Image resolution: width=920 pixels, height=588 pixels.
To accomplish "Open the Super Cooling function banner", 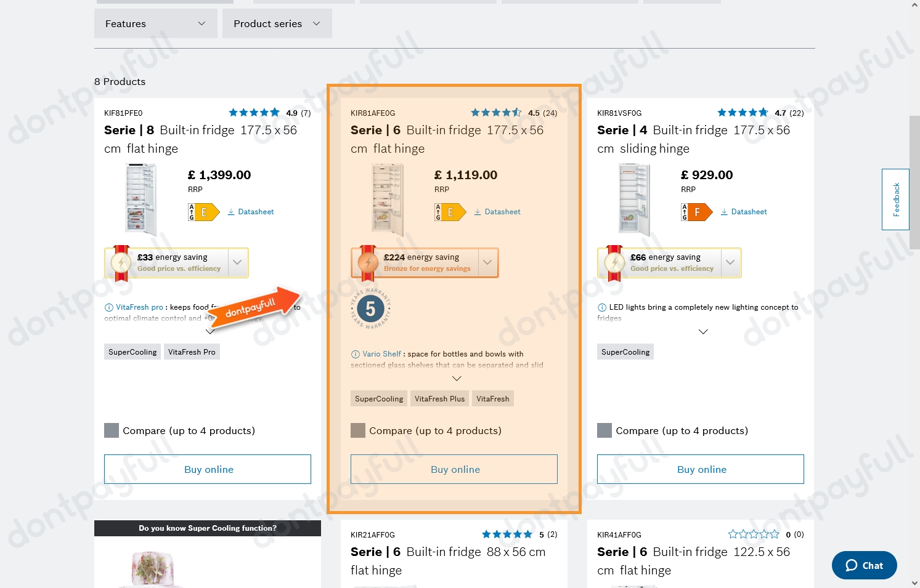I will [x=208, y=528].
